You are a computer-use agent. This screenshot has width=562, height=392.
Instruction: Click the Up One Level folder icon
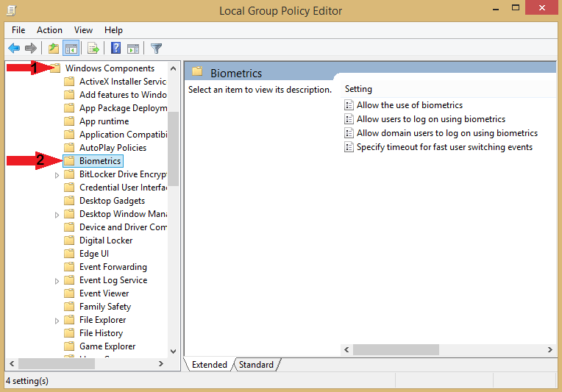click(x=53, y=49)
